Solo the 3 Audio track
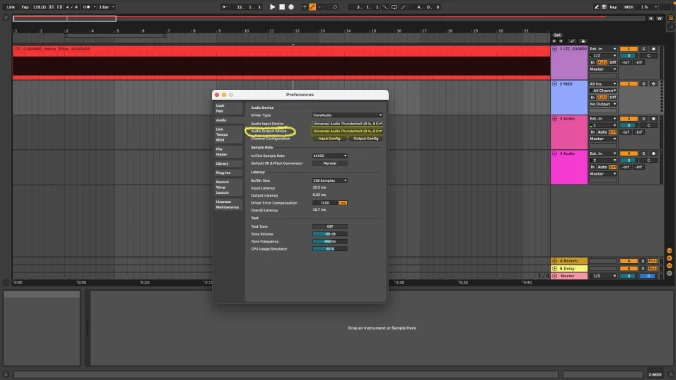The height and width of the screenshot is (380, 676). [x=644, y=119]
